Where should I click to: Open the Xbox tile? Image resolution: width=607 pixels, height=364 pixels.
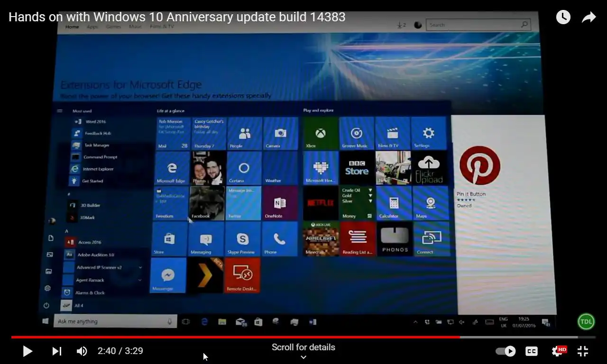pos(321,134)
